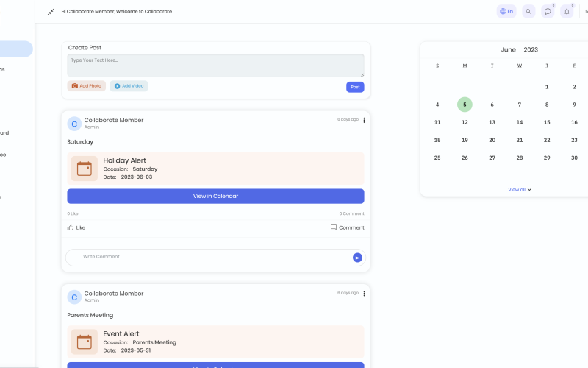
Task: Select June 5 highlighted in calendar
Action: tap(465, 105)
